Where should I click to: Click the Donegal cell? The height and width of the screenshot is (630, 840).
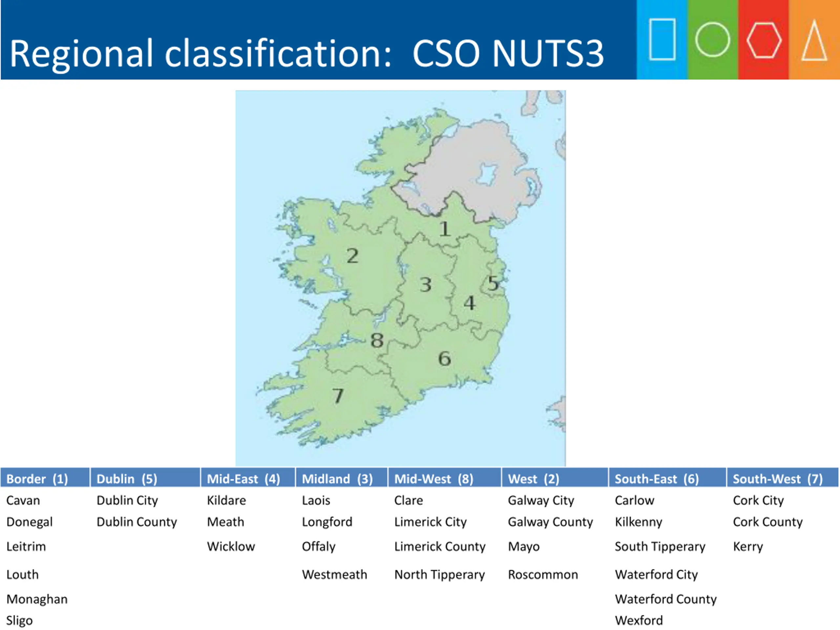[30, 522]
